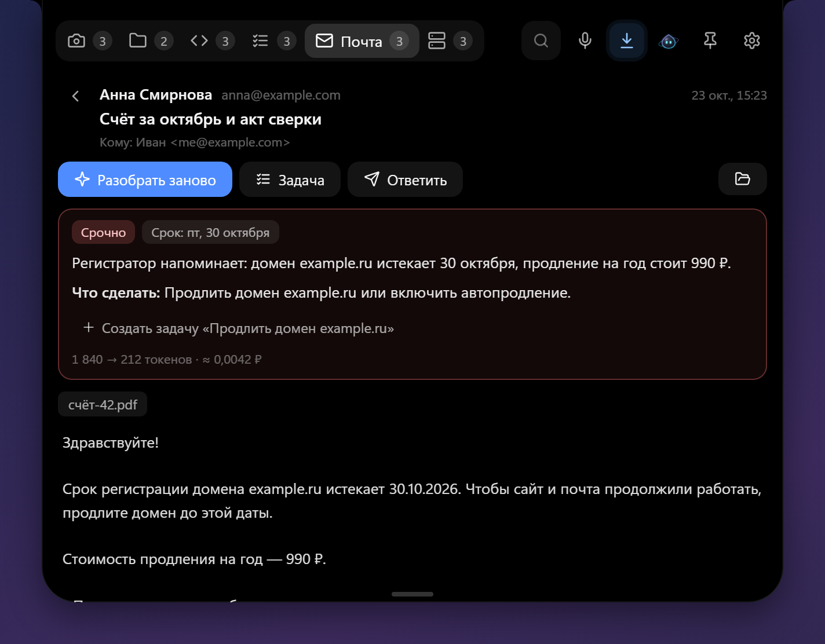Screen dimensions: 825x644
Task: Click the search magnifier icon
Action: coord(541,41)
